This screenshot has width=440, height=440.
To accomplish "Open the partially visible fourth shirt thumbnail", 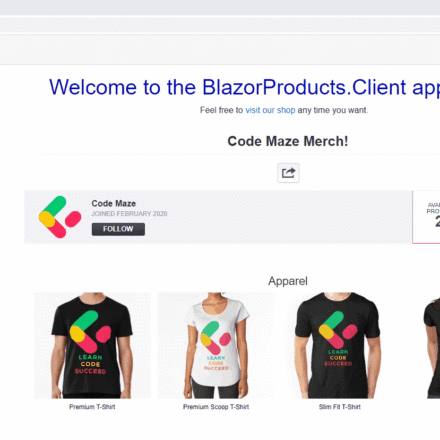I will point(431,345).
